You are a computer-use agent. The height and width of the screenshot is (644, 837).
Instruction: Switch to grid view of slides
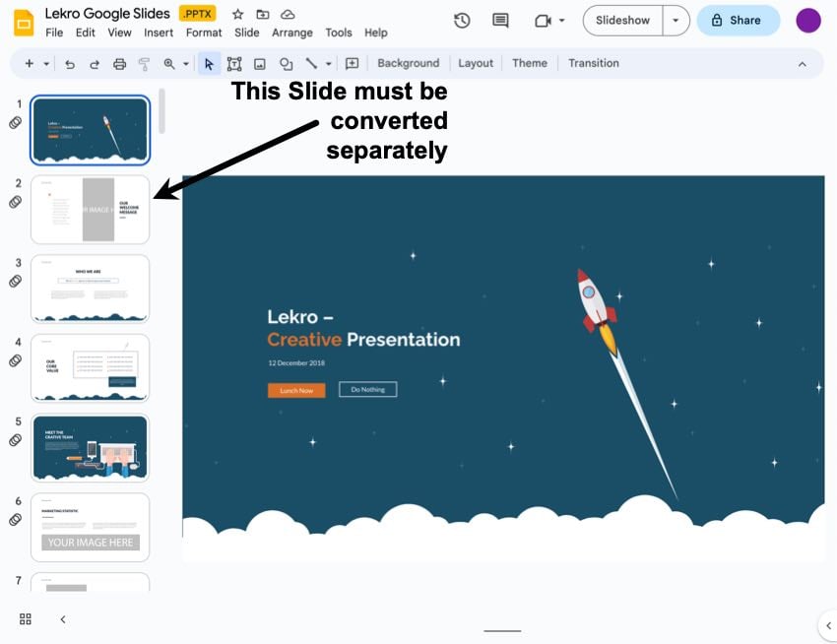tap(26, 619)
